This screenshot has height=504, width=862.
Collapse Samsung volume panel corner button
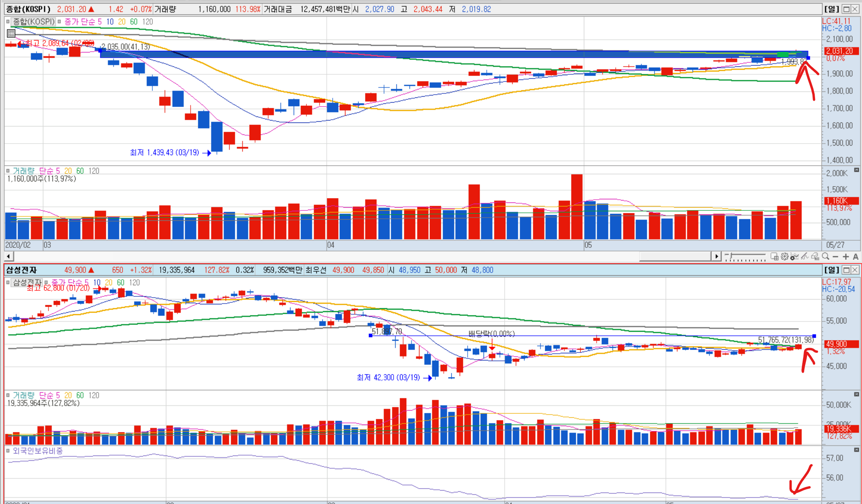coord(856,394)
